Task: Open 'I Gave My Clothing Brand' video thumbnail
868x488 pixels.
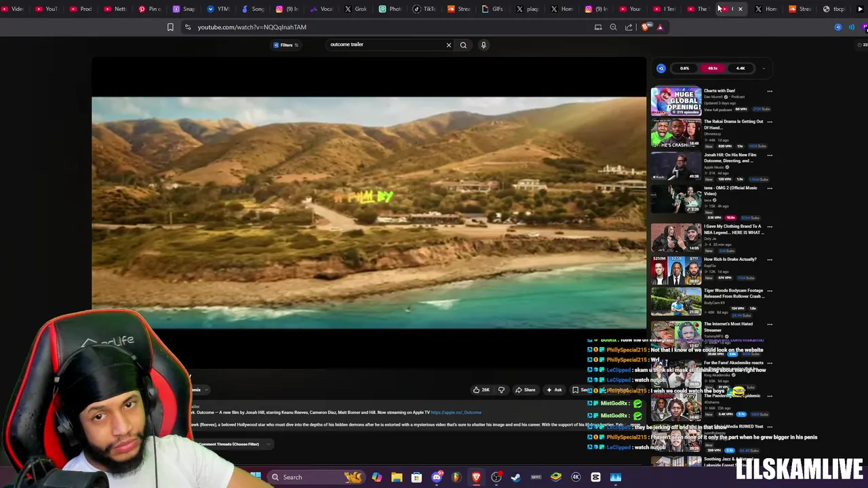Action: (x=676, y=238)
